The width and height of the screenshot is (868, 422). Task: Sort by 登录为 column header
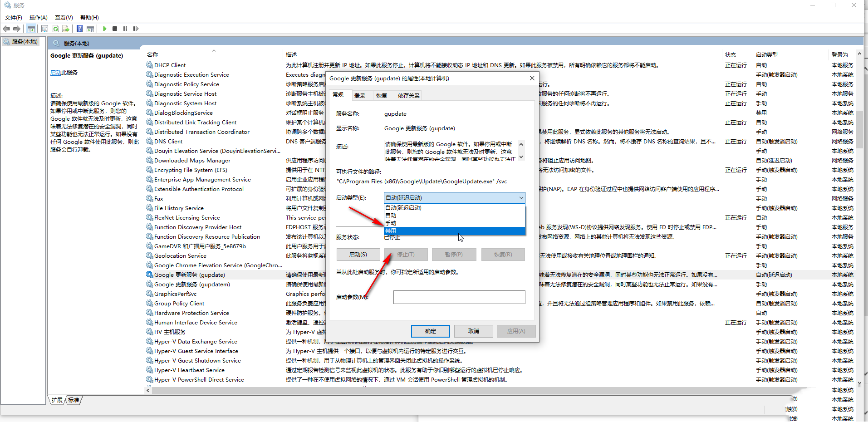(x=840, y=54)
